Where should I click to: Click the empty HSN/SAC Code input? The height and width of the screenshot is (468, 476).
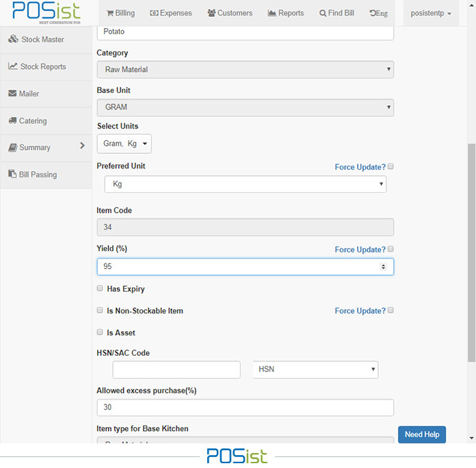tap(176, 369)
